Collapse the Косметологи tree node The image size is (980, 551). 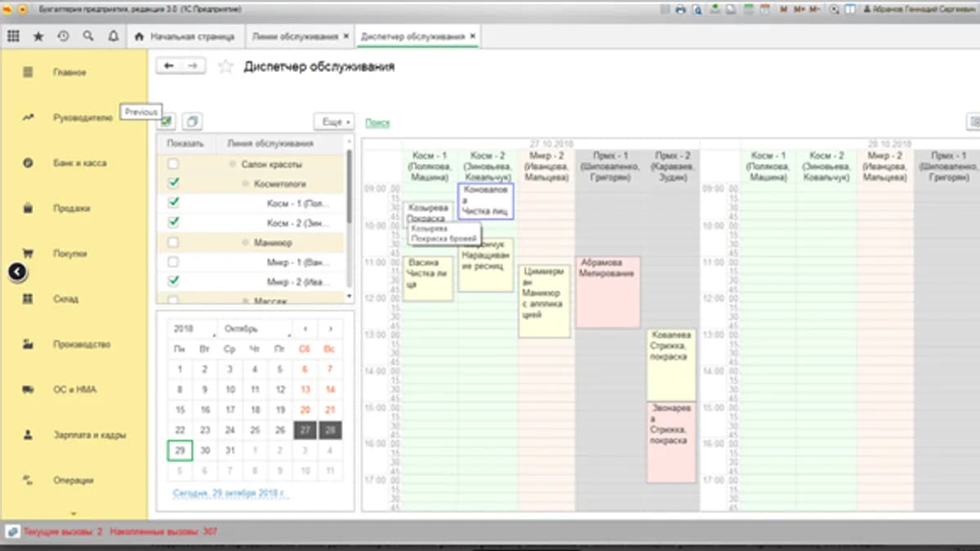tap(245, 184)
